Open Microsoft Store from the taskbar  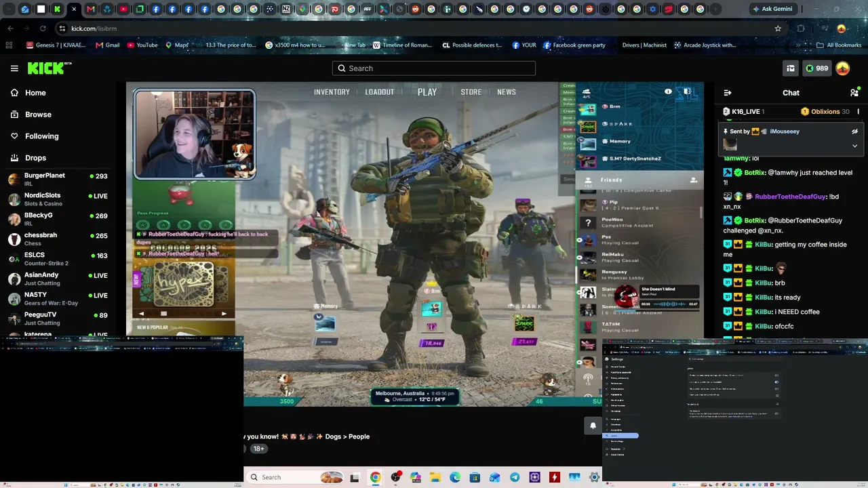pyautogui.click(x=475, y=477)
